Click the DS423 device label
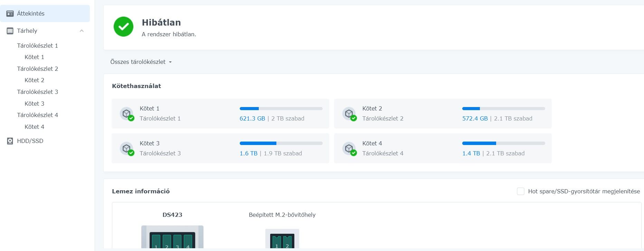 [x=172, y=215]
